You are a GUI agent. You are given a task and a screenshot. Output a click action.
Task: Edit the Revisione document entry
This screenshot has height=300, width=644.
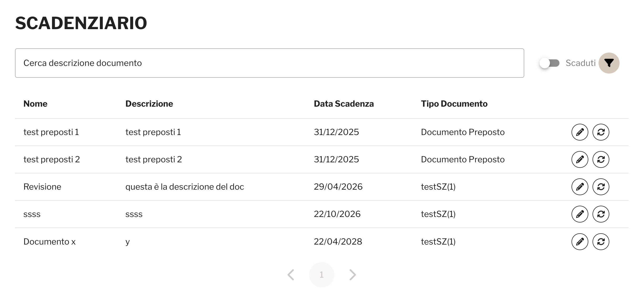pos(580,187)
